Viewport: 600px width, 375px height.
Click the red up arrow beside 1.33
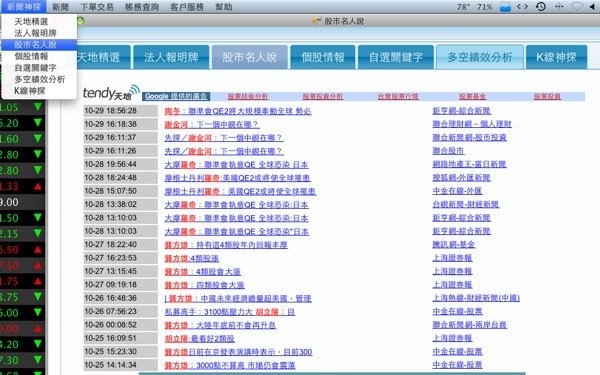click(x=38, y=186)
